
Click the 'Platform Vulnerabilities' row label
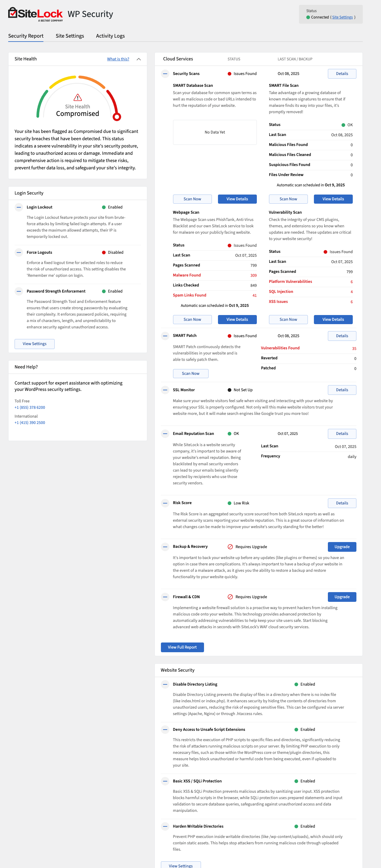[x=290, y=281]
